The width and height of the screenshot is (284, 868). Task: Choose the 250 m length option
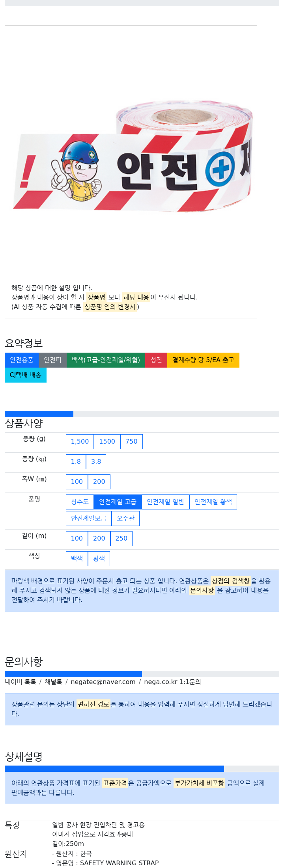pyautogui.click(x=121, y=539)
